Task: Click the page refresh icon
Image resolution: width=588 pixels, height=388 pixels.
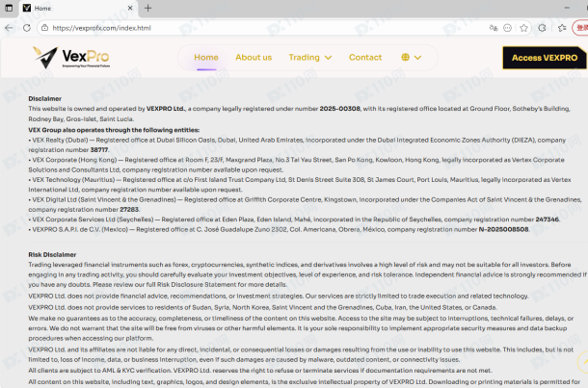Action: coord(27,28)
